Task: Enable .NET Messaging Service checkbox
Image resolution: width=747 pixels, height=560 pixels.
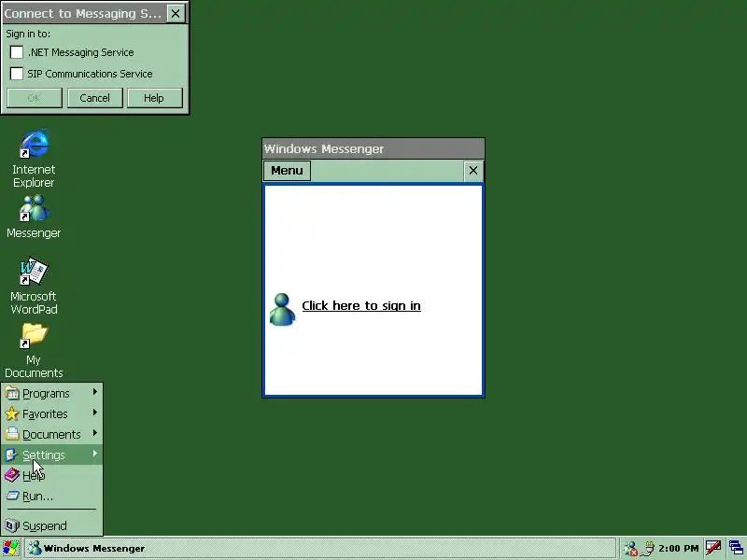Action: click(x=17, y=52)
